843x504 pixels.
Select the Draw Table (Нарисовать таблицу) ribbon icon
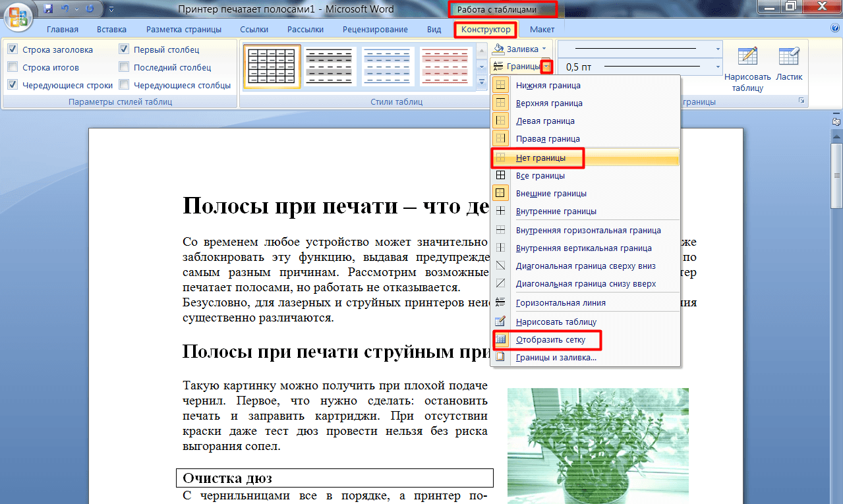click(747, 70)
